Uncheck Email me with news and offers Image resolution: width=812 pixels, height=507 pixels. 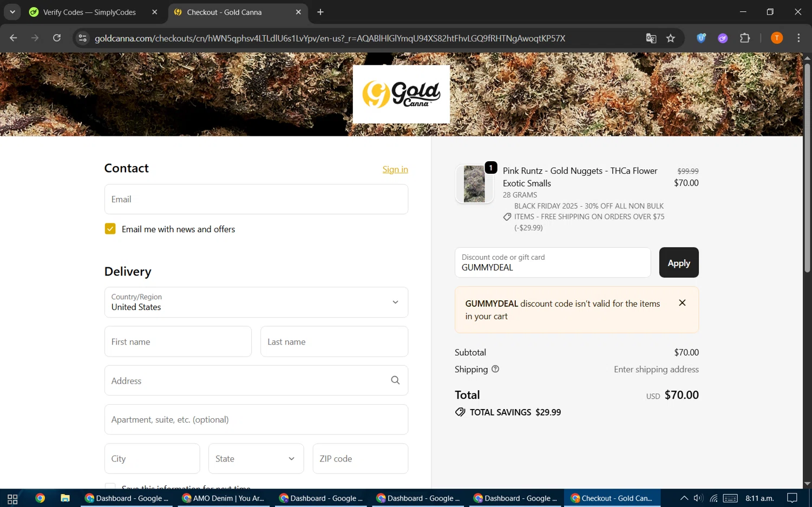click(110, 229)
